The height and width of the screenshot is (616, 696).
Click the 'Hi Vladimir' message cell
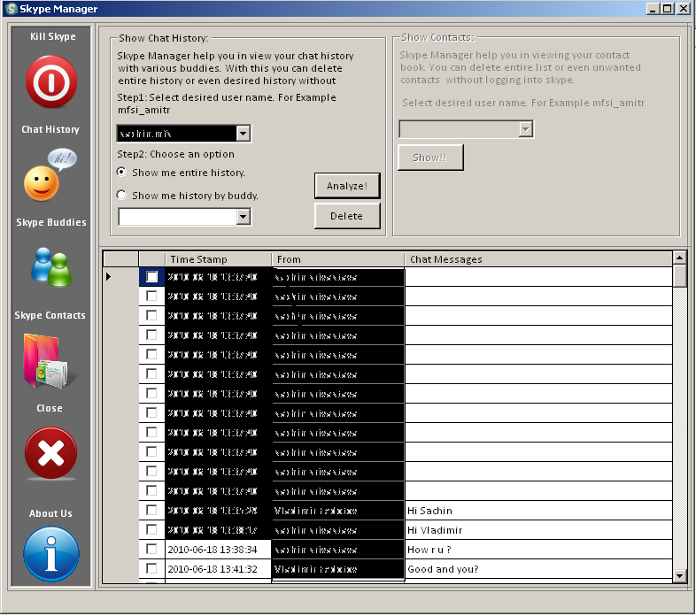coord(538,530)
